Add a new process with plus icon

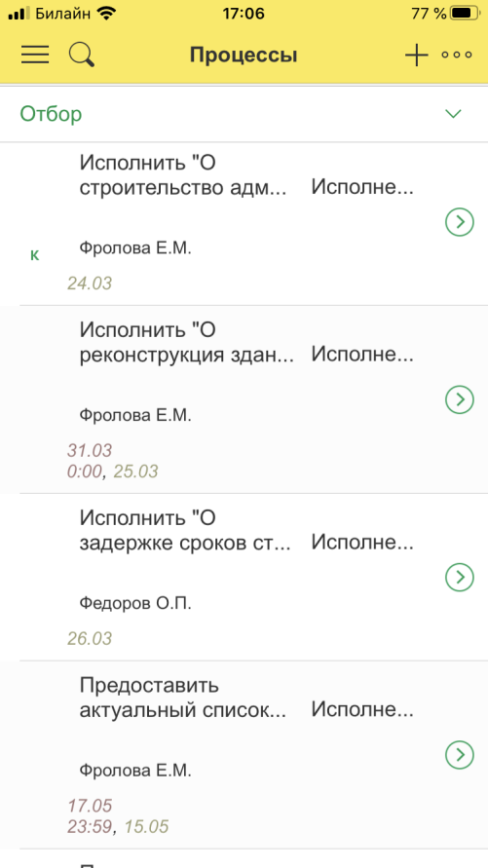point(416,56)
